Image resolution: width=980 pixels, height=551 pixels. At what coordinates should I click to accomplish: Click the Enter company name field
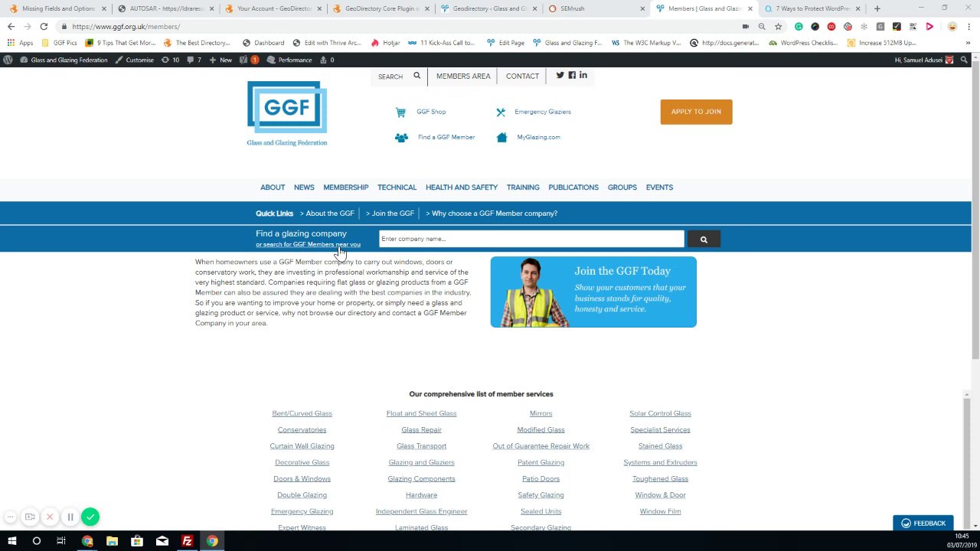[531, 239]
